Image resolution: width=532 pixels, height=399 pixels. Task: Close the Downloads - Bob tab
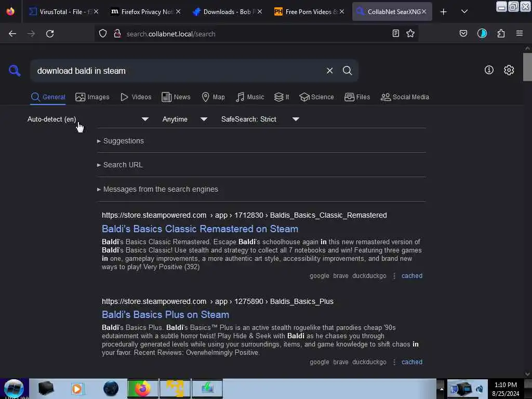(x=260, y=12)
